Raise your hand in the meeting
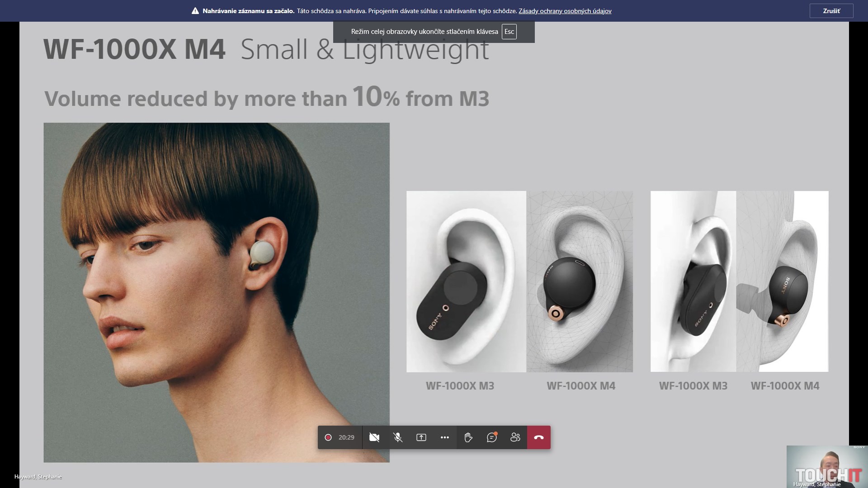868x488 pixels. 468,437
